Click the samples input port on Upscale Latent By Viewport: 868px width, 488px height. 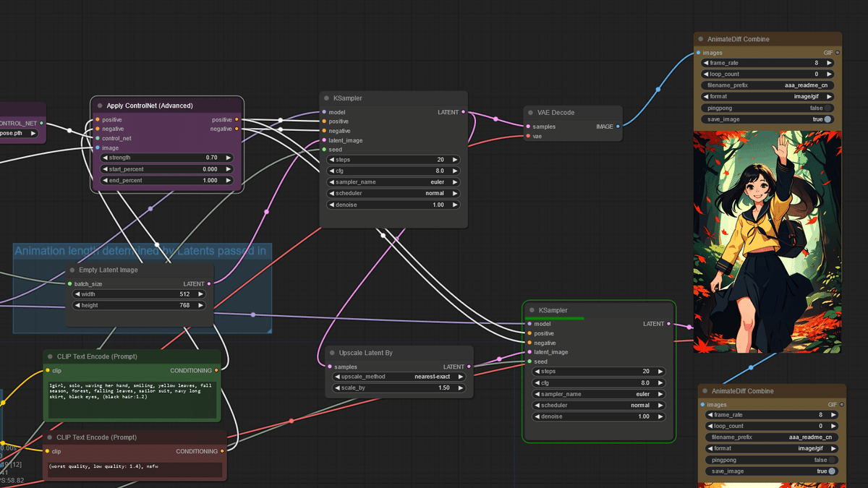328,367
